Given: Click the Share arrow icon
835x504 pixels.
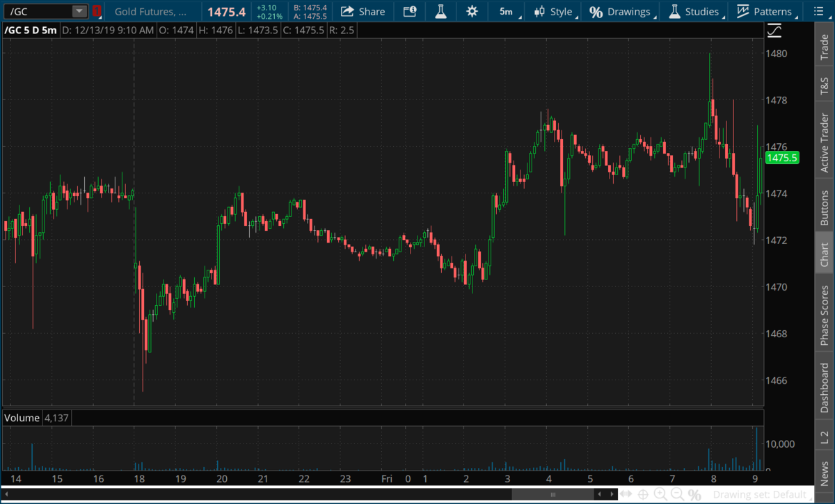Looking at the screenshot, I should (347, 11).
